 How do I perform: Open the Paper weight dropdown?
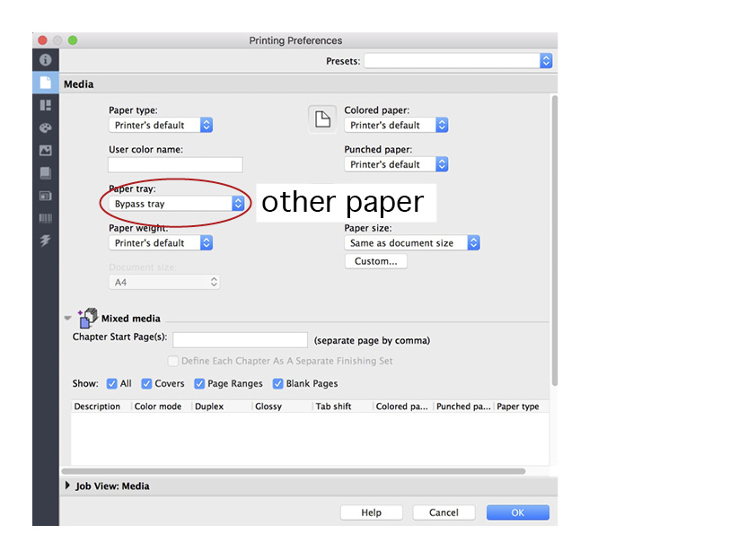tap(161, 243)
